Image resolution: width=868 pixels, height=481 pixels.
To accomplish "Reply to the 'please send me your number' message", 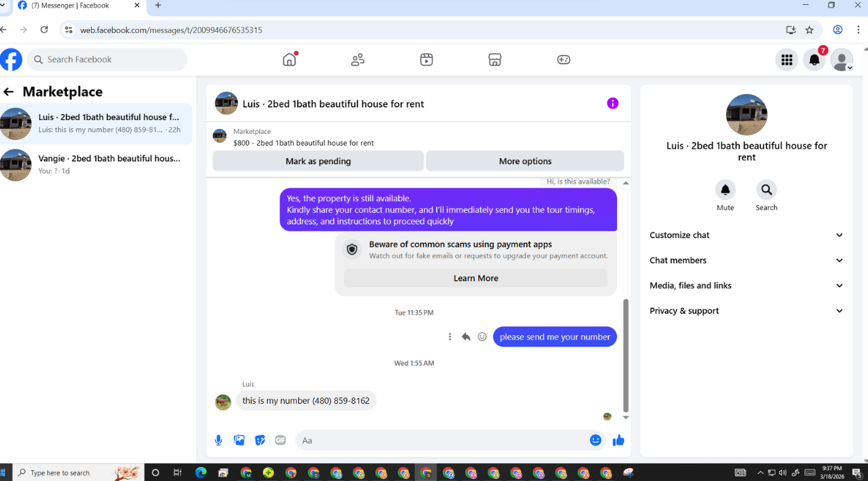I will point(466,337).
